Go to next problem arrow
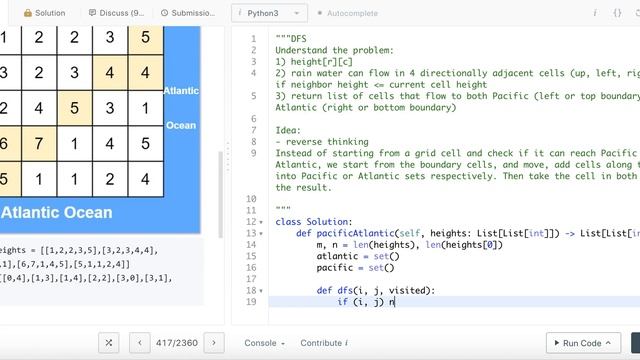 point(214,343)
